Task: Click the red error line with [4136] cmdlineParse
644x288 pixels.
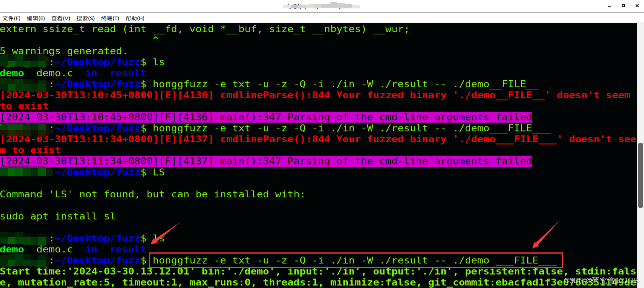Action: tap(315, 95)
